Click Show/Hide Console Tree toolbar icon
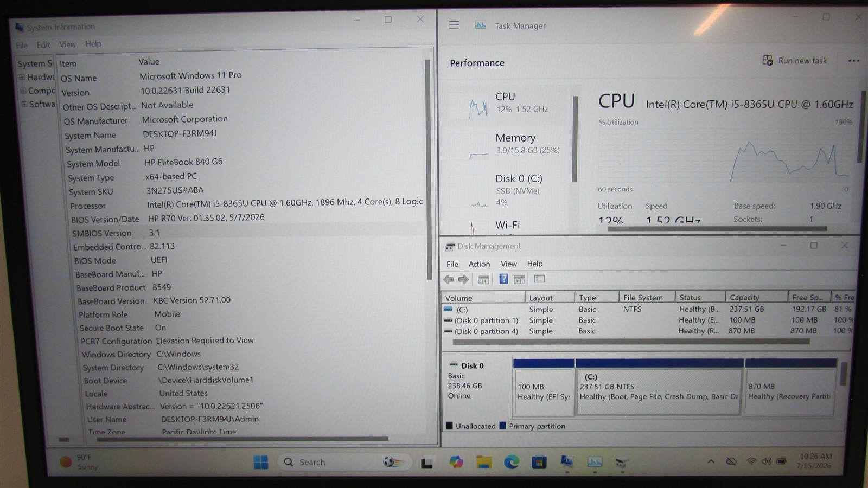 [x=483, y=279]
